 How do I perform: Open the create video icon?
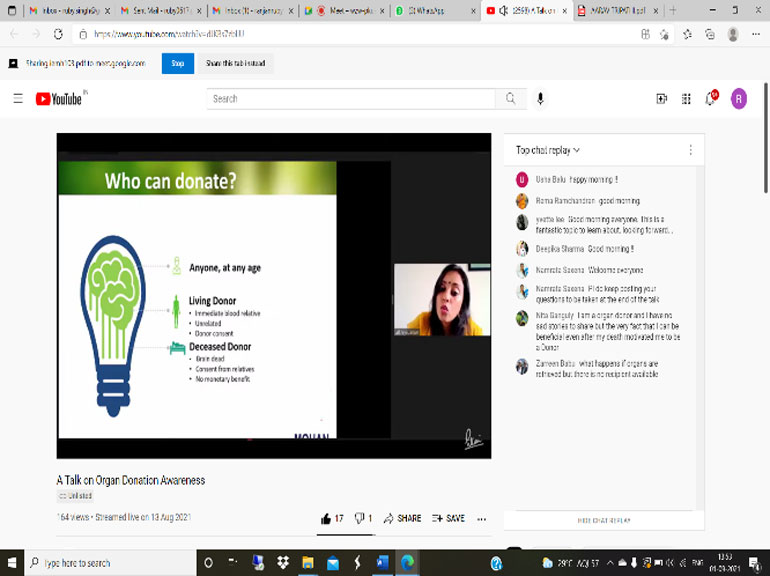(x=661, y=99)
